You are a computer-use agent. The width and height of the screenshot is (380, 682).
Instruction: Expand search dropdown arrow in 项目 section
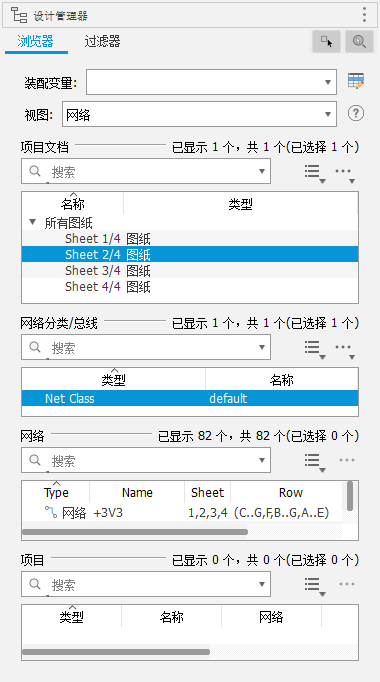(x=262, y=584)
